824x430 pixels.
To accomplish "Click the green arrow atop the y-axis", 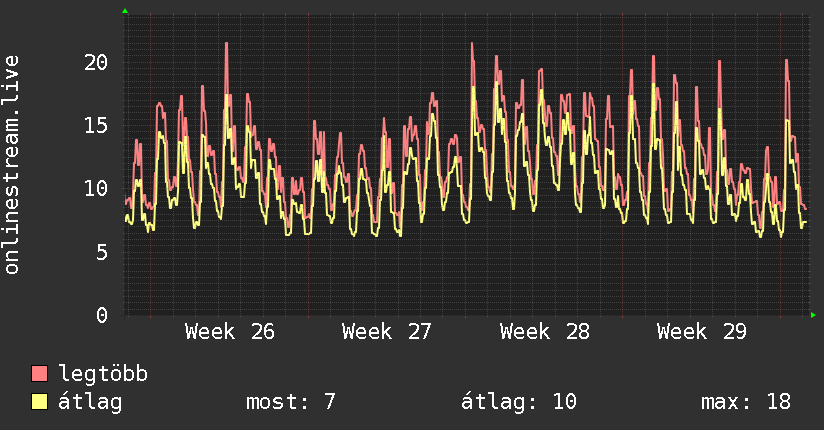I will point(125,11).
